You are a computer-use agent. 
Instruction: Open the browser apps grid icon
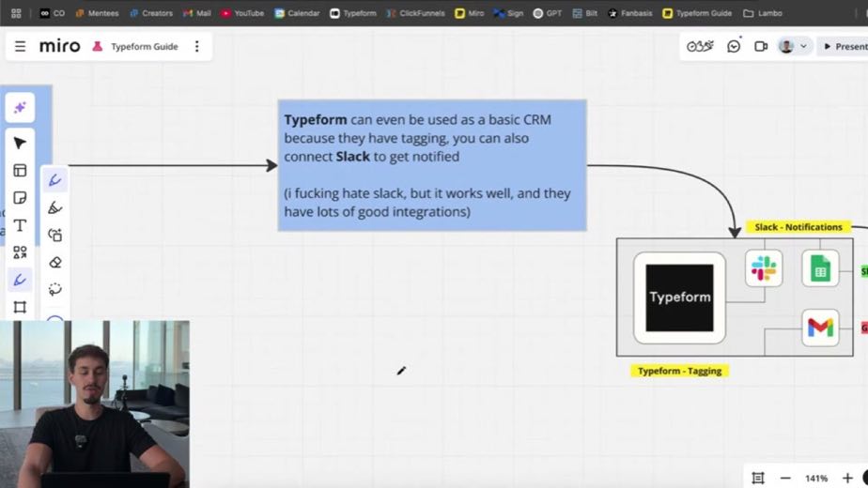click(x=16, y=13)
